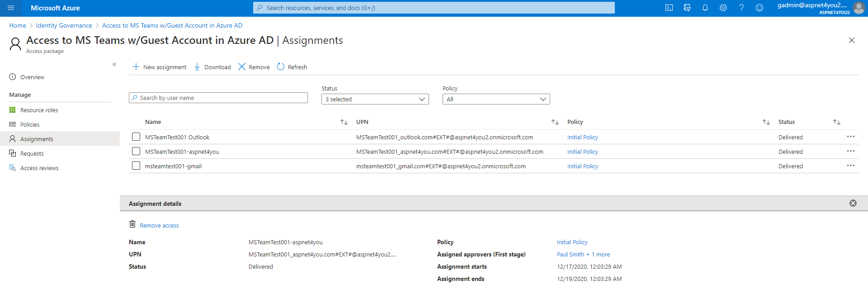Viewport: 868px width, 299px height.
Task: Open Policies in the side menu
Action: [30, 124]
